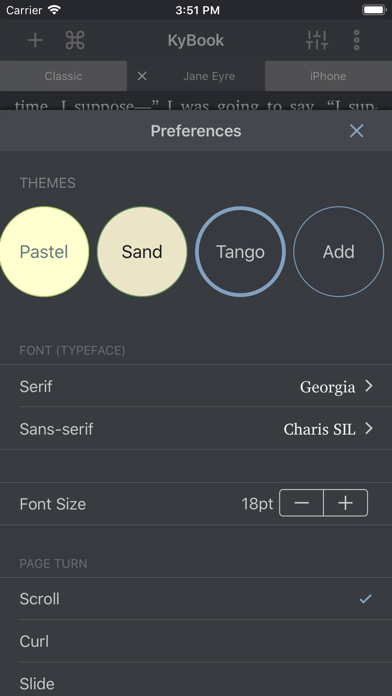
Task: Open the sliders settings icon
Action: pyautogui.click(x=317, y=40)
